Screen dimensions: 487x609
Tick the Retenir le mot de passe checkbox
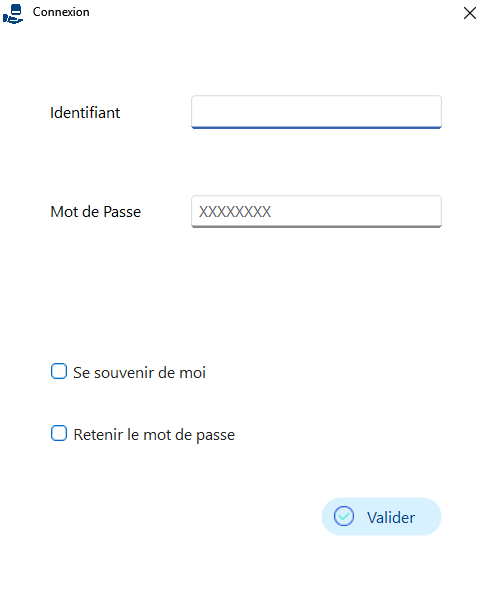[59, 433]
